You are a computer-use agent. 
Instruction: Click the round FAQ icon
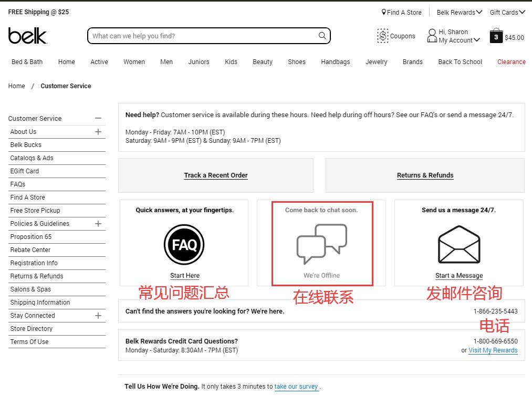point(184,245)
